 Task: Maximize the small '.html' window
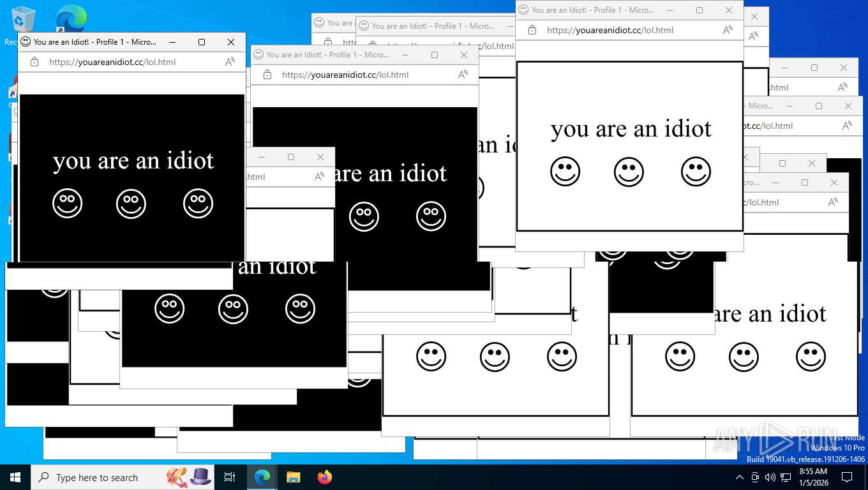coord(291,157)
